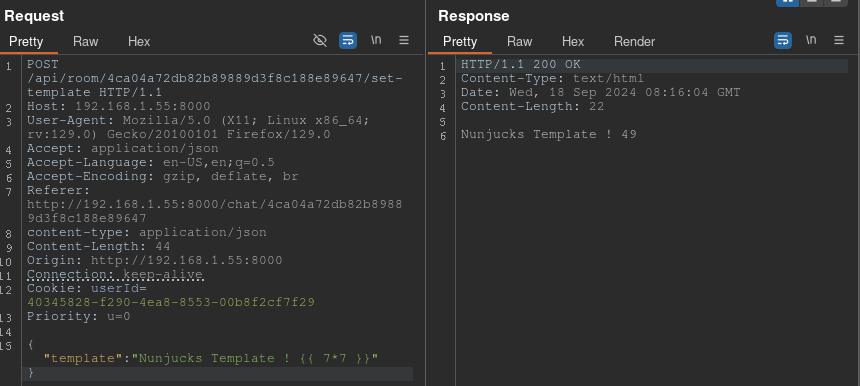Switch Response view to Hex tab
860x386 pixels.
pos(573,42)
